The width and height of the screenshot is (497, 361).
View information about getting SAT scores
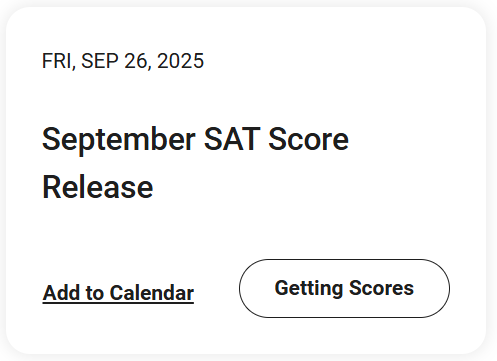coord(344,288)
